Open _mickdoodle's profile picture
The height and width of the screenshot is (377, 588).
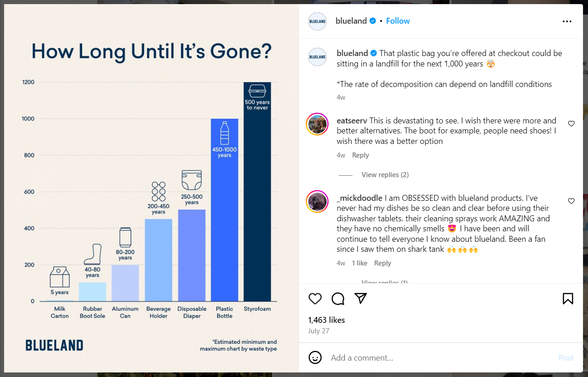tap(317, 201)
